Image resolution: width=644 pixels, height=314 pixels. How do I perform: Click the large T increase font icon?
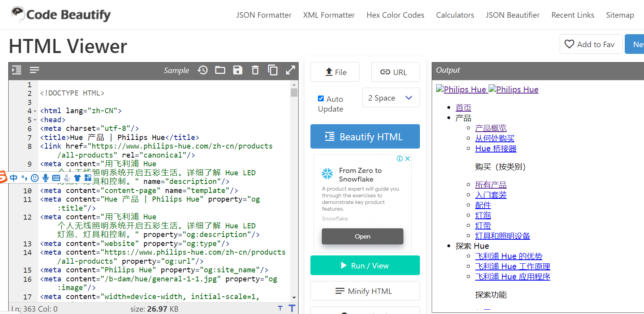tap(292, 308)
